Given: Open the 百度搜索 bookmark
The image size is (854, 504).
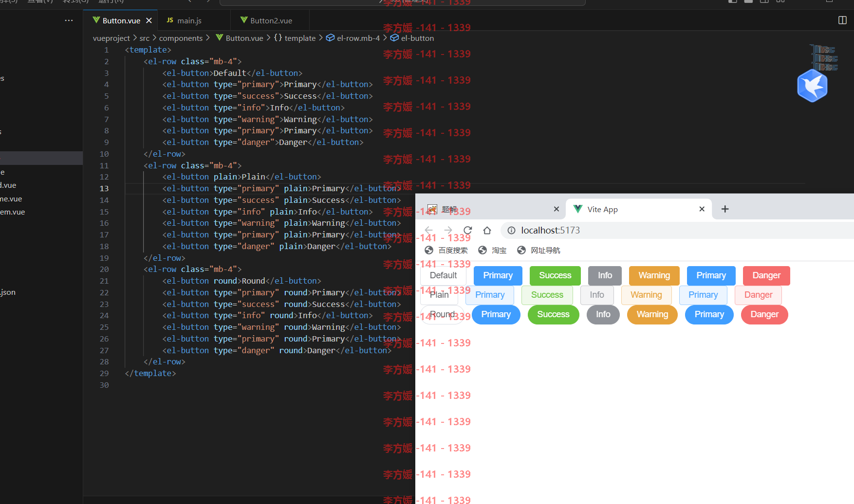Looking at the screenshot, I should pyautogui.click(x=446, y=250).
